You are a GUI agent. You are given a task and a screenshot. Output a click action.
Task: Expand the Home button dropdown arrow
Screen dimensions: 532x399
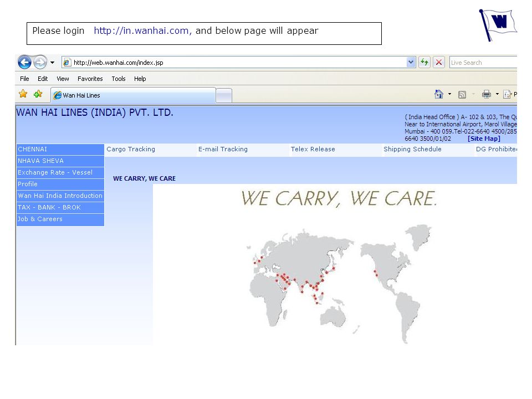[449, 94]
